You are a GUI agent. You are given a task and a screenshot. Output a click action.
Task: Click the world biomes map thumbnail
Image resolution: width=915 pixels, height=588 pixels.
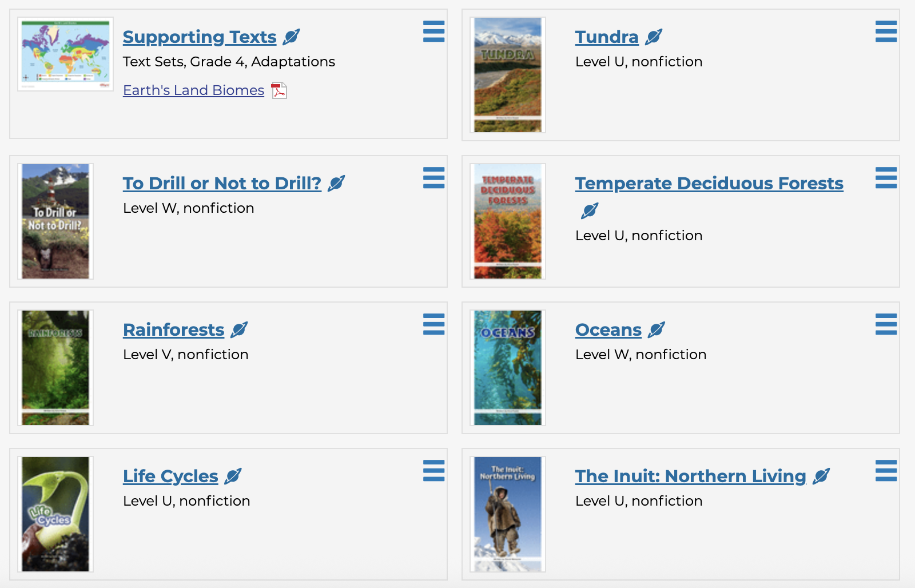tap(66, 54)
